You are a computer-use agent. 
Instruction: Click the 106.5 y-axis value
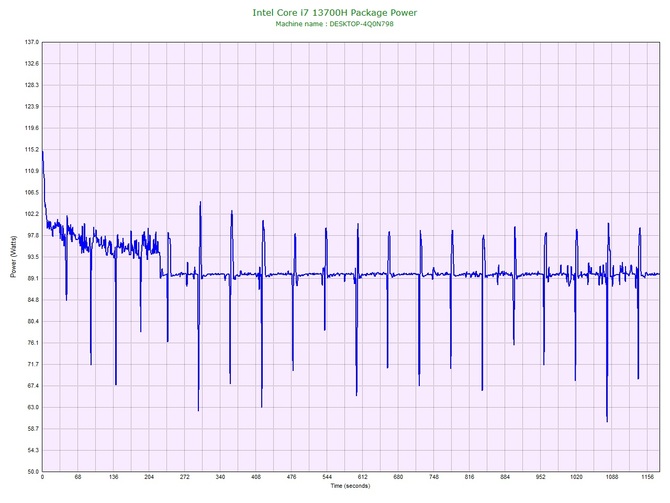(x=32, y=192)
